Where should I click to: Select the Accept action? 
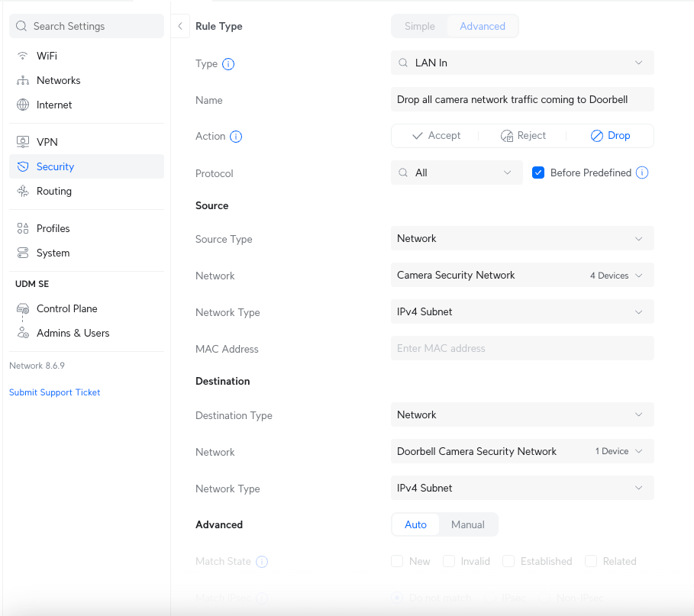(435, 135)
